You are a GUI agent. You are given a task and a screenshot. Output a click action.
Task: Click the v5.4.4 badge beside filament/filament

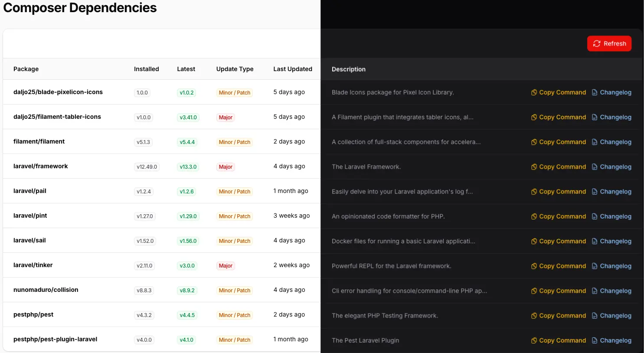pyautogui.click(x=187, y=142)
